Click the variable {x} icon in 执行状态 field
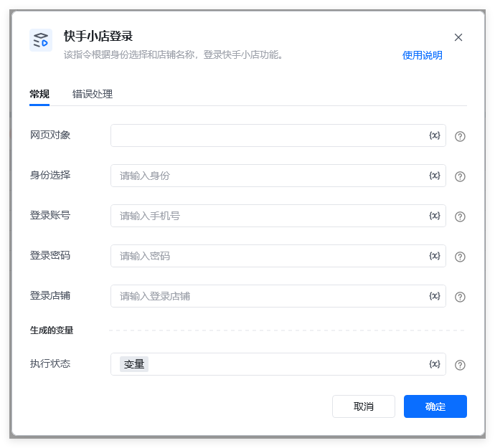 tap(435, 364)
